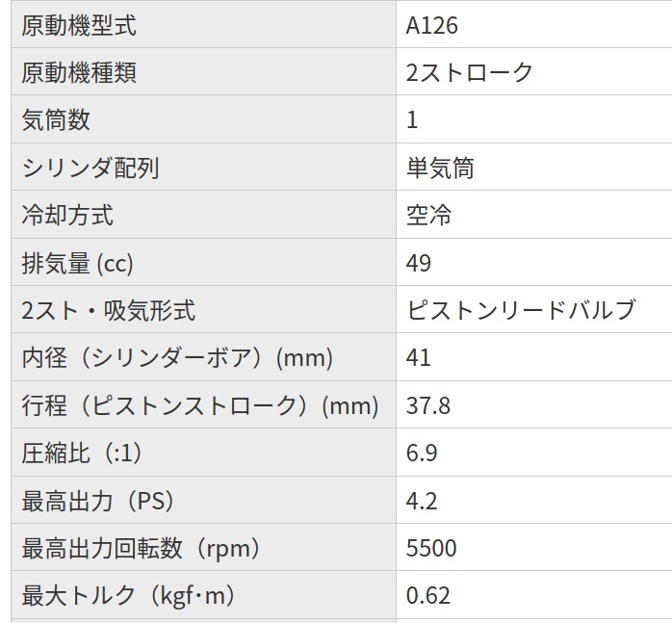672x623 pixels.
Task: Select the rpm value 5500
Action: (x=431, y=548)
